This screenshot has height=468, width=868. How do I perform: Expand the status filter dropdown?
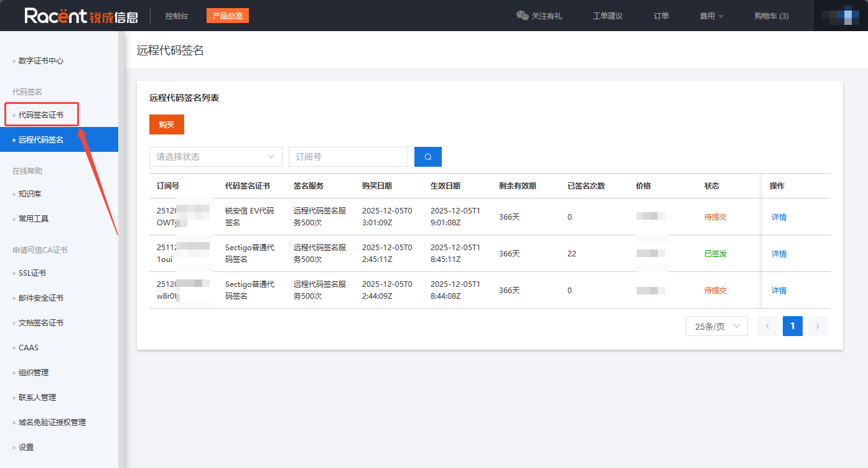215,157
